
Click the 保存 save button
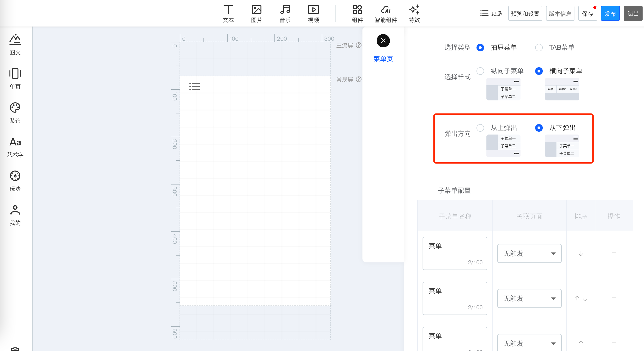coord(587,13)
